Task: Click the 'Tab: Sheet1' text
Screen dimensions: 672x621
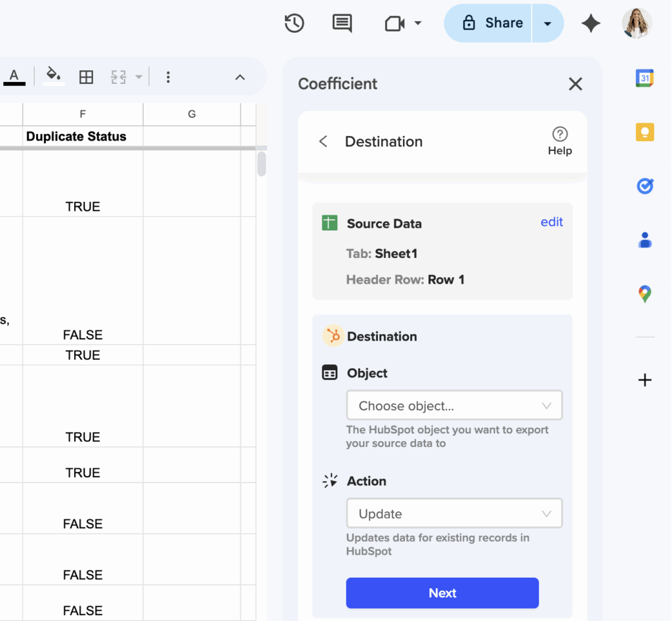Action: click(381, 253)
